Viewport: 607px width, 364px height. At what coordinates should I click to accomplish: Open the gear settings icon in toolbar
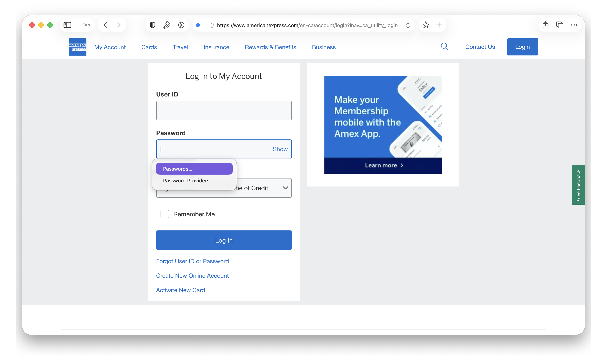(181, 25)
